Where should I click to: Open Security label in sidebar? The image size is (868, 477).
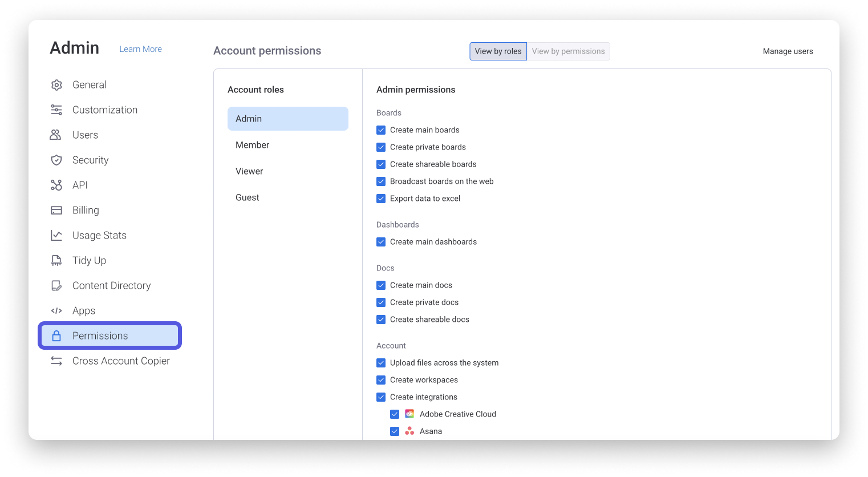(x=91, y=160)
